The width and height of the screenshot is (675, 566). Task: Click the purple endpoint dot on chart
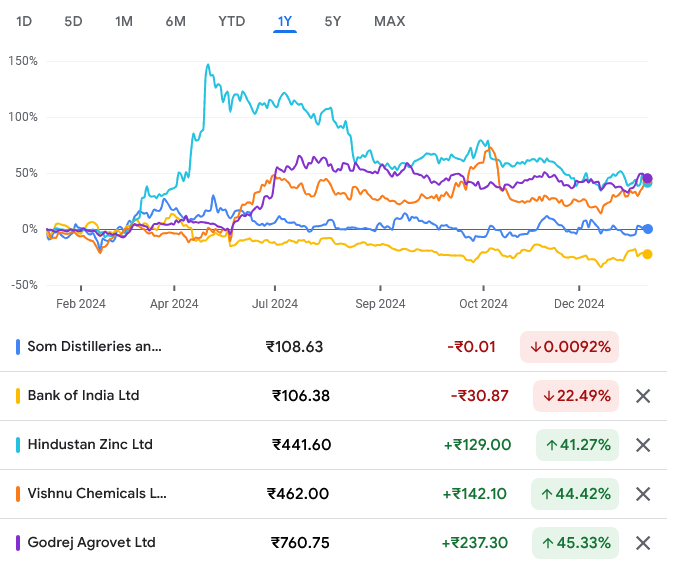pos(646,178)
